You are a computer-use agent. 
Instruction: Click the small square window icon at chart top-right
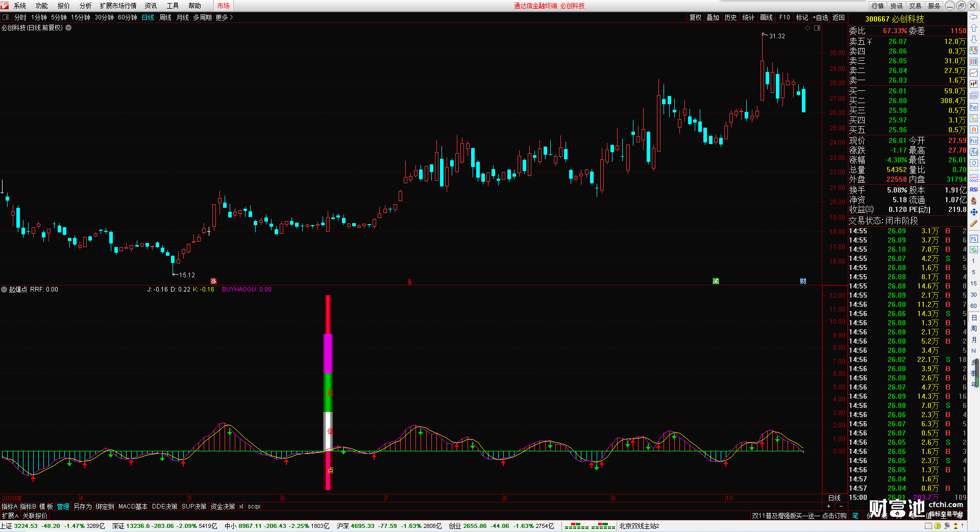(817, 28)
